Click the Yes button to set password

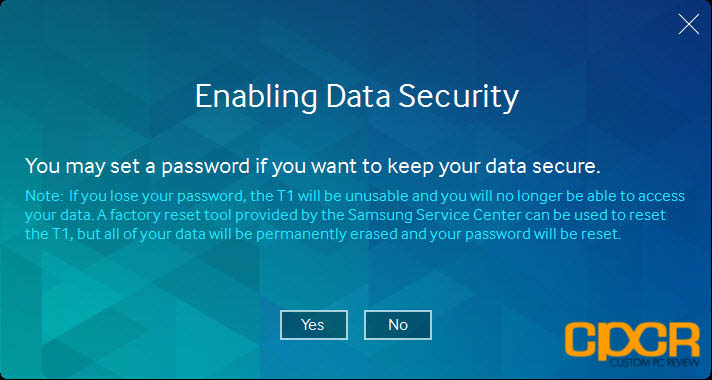pyautogui.click(x=314, y=325)
